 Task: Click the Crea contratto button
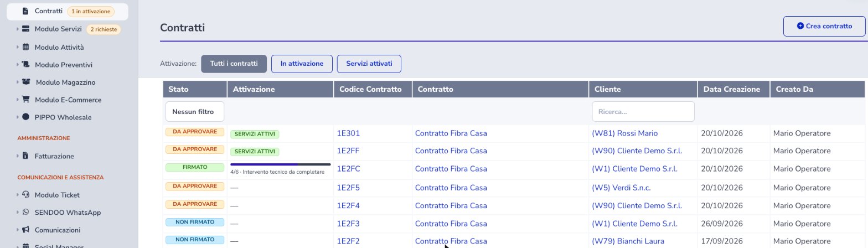(x=824, y=26)
